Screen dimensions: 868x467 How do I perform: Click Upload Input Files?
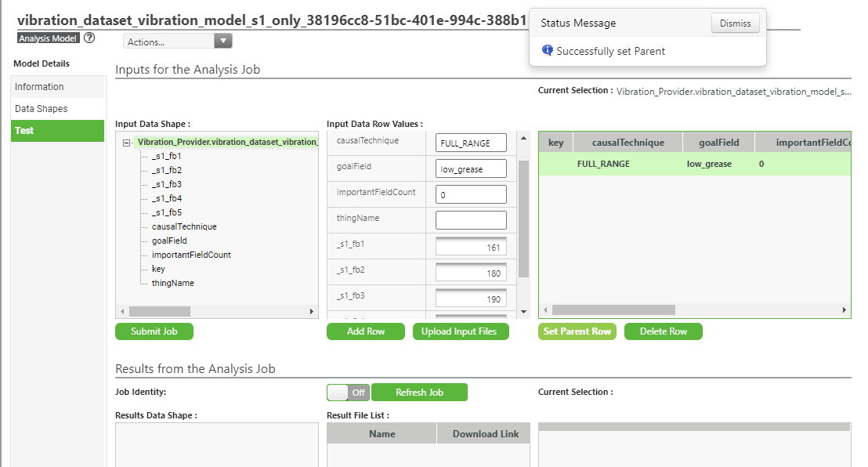(x=461, y=331)
